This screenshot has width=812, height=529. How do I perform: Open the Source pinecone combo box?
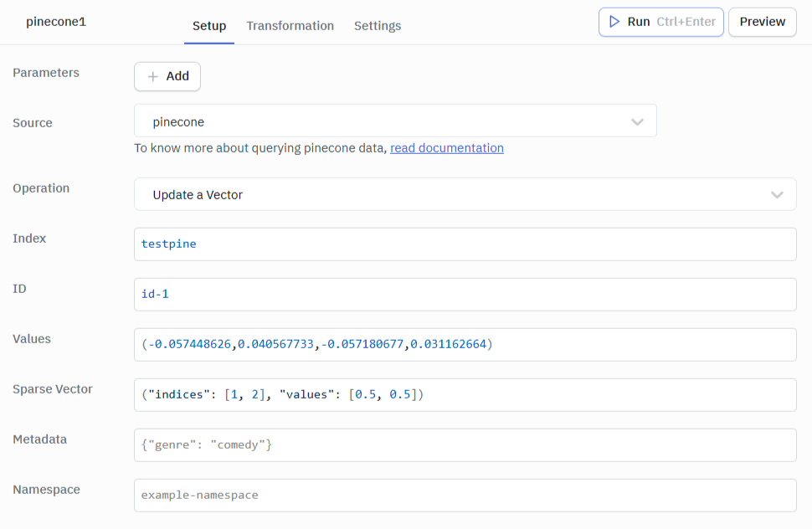395,121
